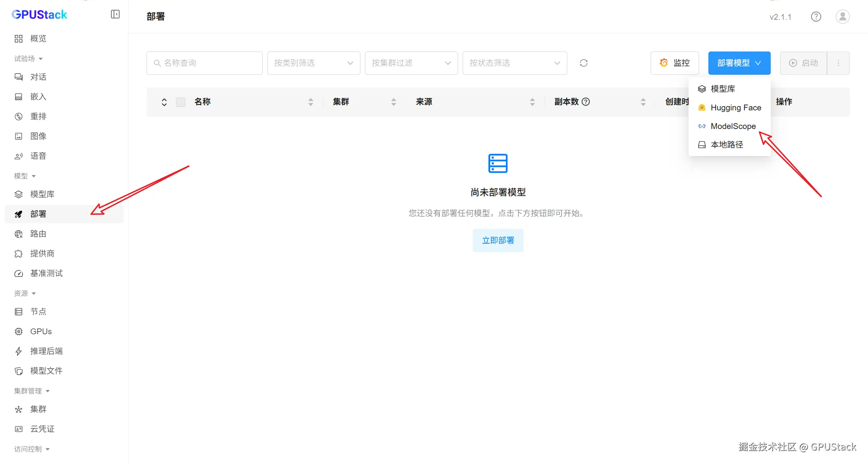Viewport: 868px width, 464px height.
Task: Open the 按类别筛选 category dropdown
Action: [x=313, y=63]
